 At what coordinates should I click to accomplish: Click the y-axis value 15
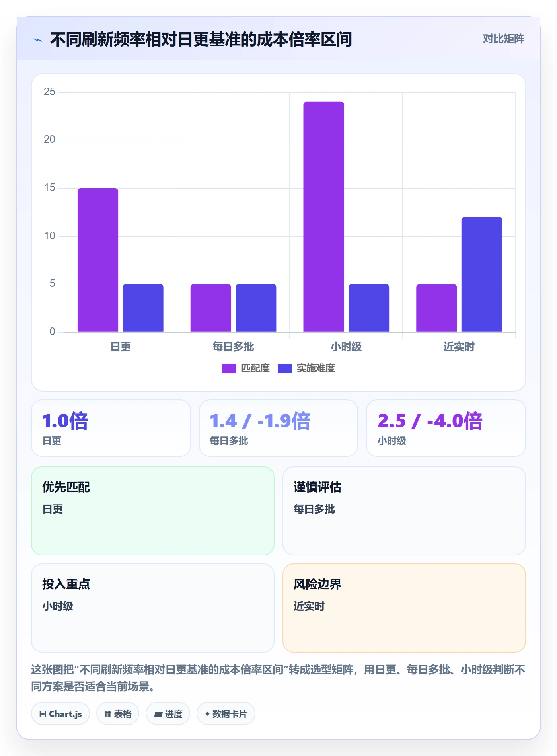tap(49, 188)
